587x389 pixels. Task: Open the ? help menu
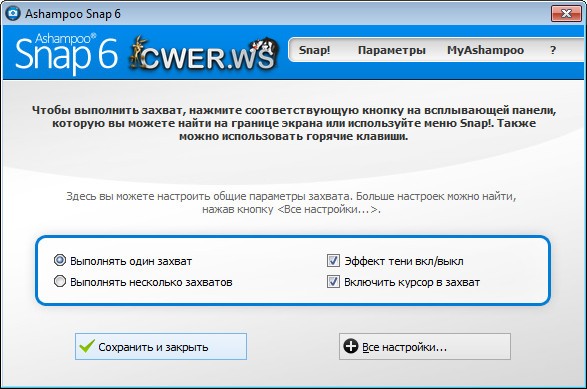553,50
